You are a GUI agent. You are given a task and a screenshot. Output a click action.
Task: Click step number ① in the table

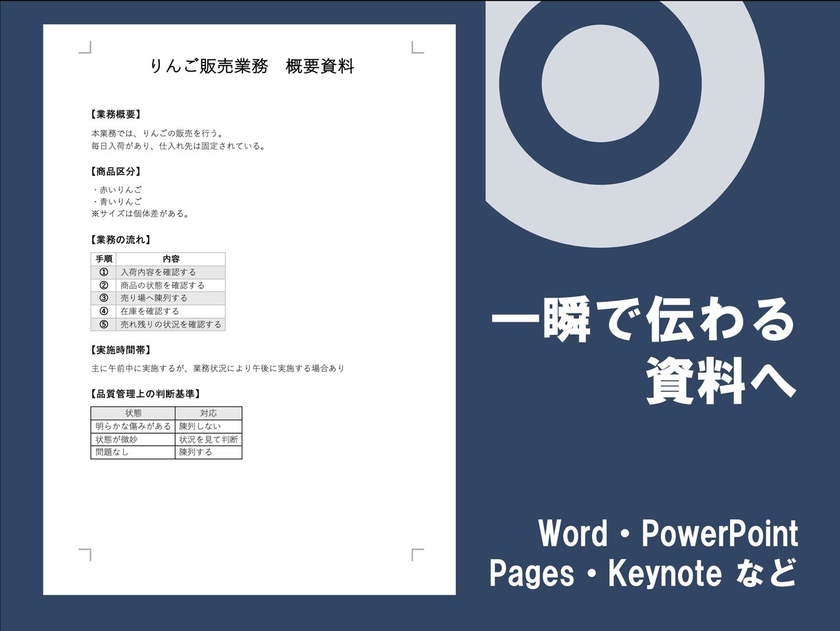coord(104,272)
